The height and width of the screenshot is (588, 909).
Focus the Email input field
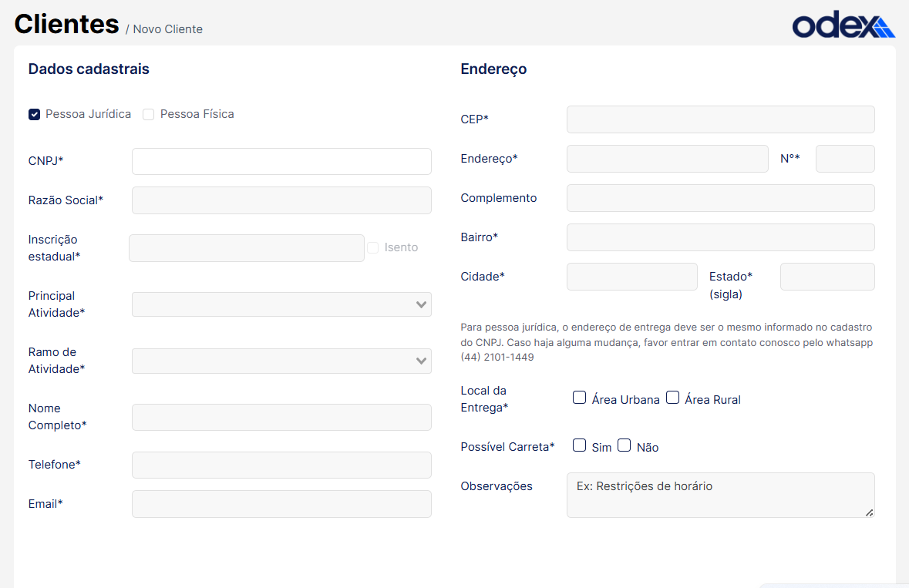[281, 504]
